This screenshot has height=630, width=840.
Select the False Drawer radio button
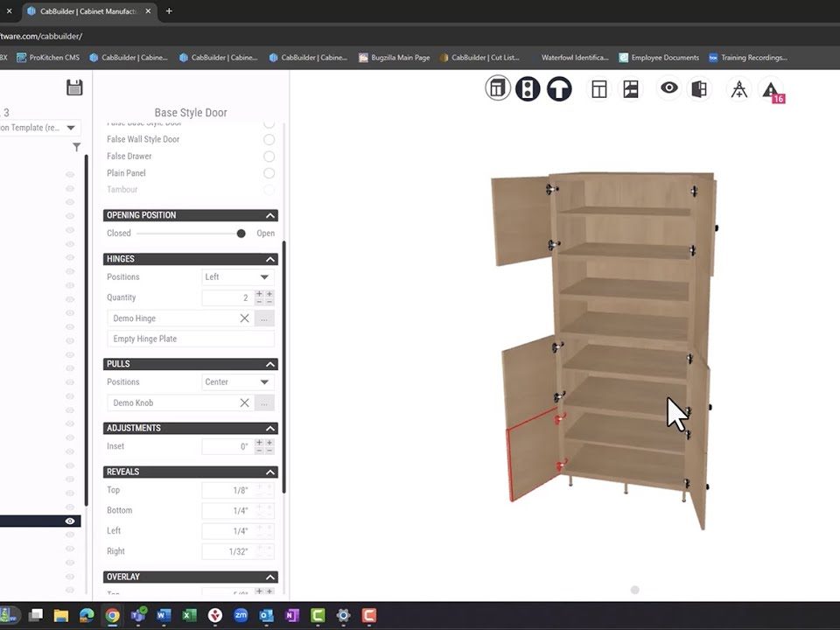[269, 157]
